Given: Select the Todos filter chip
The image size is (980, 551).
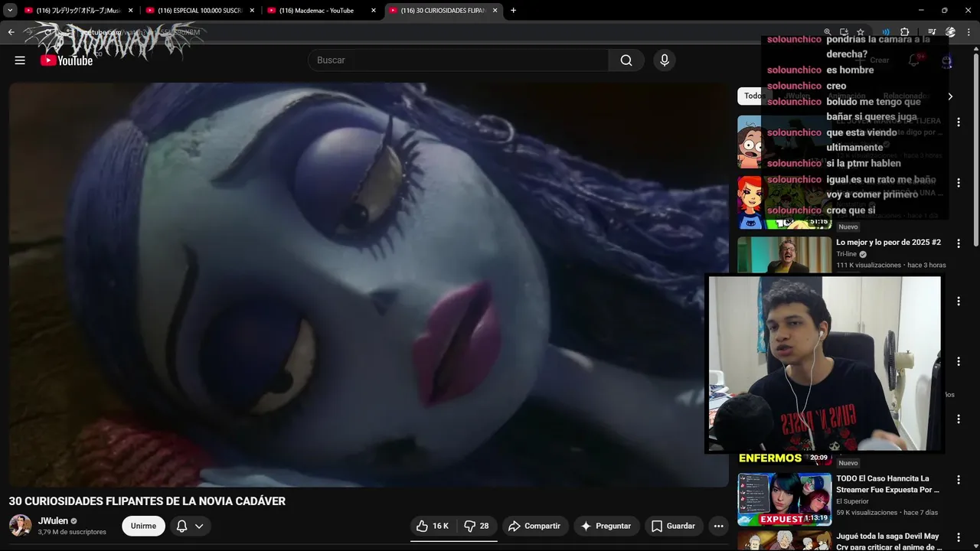Looking at the screenshot, I should [x=753, y=96].
